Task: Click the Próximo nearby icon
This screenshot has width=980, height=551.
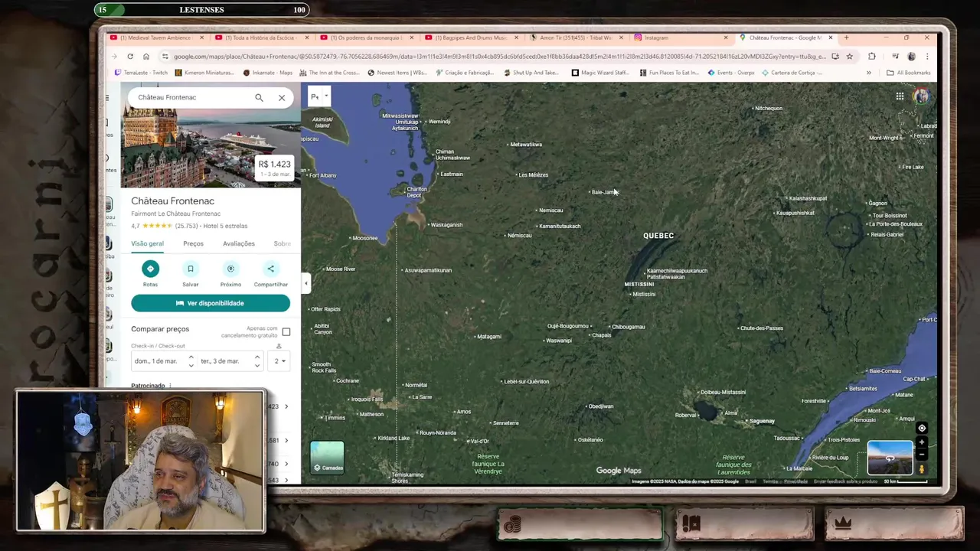Action: point(230,269)
